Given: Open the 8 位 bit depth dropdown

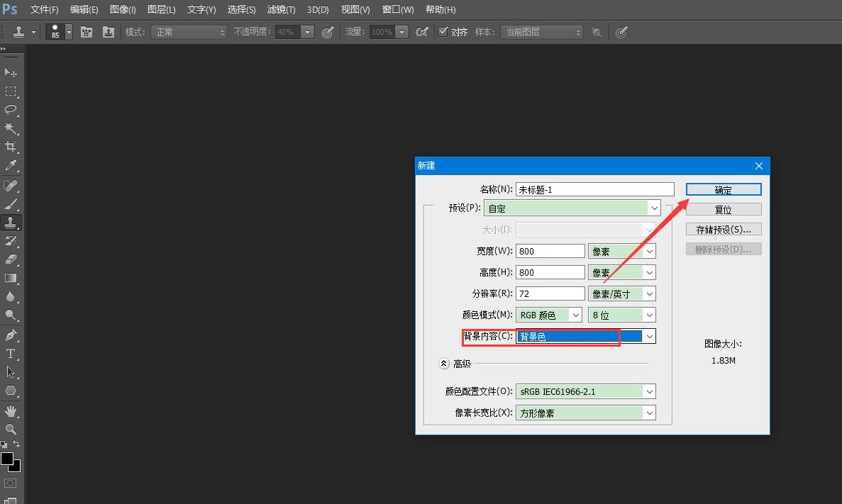Looking at the screenshot, I should (622, 315).
